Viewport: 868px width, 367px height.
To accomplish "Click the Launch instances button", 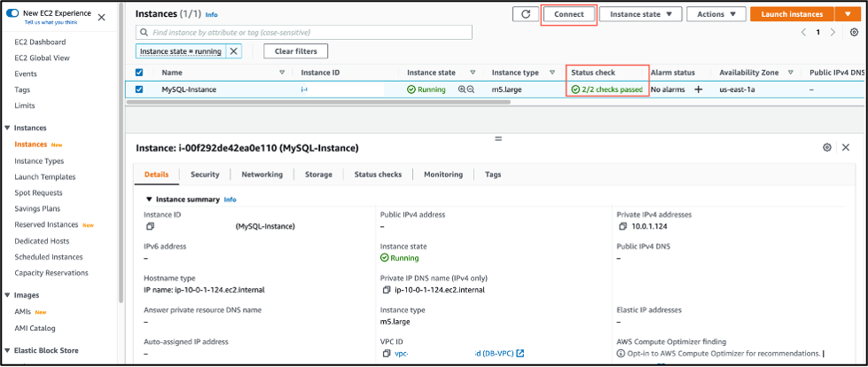I will point(792,14).
